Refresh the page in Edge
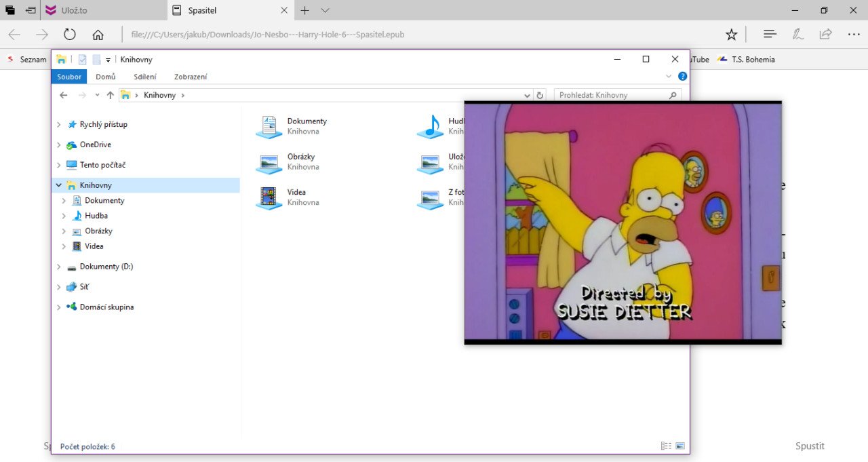Screen dimensions: 868x462 pos(70,35)
